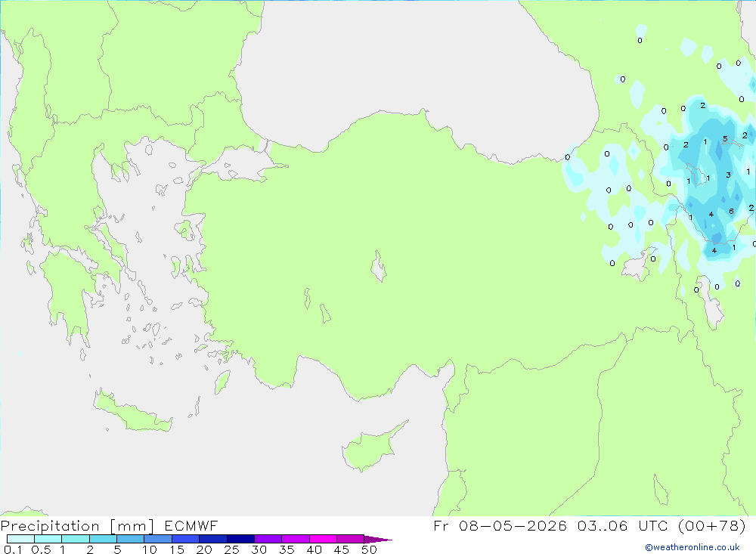The width and height of the screenshot is (756, 554).
Task: Select the 35–40 mm purple legend swatch
Action: click(295, 539)
